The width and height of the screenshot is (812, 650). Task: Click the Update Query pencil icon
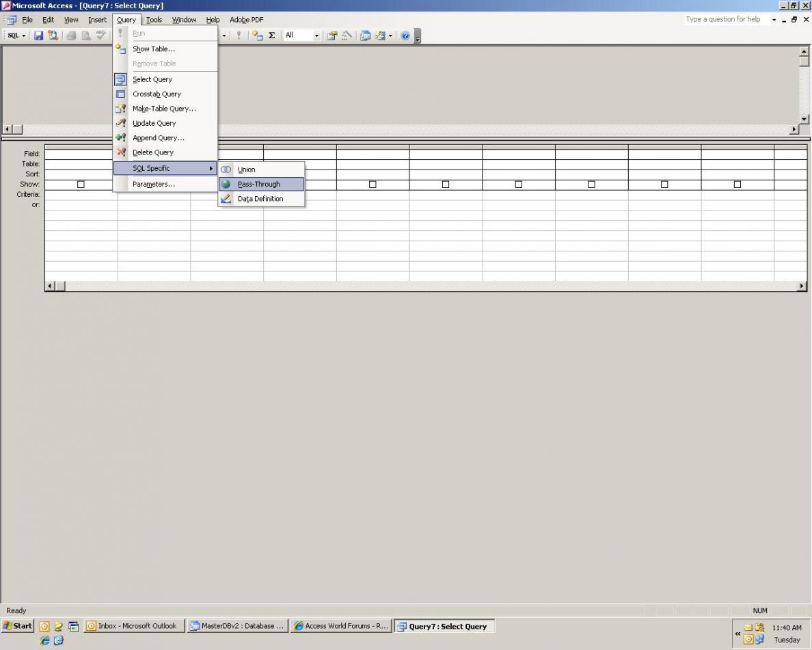click(x=121, y=123)
